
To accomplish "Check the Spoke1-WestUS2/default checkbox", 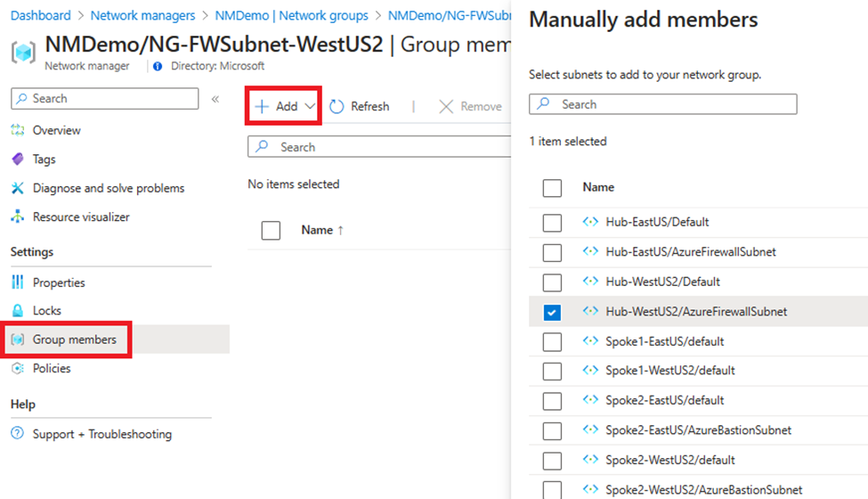I will point(552,372).
